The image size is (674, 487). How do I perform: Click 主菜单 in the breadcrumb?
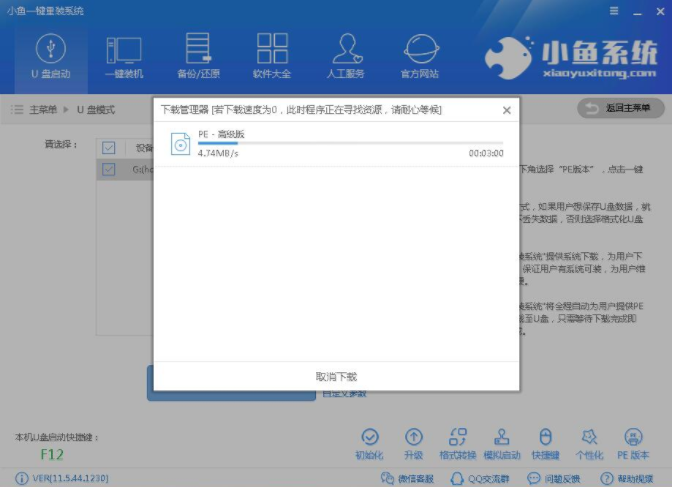(x=41, y=108)
